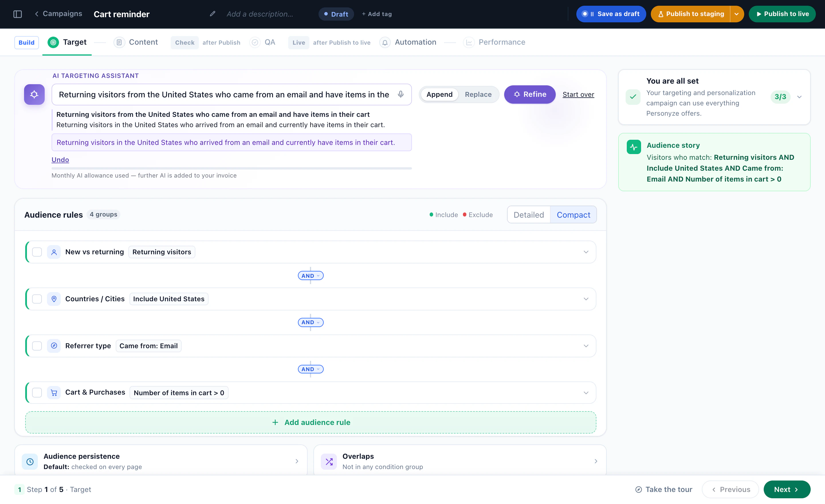Screen dimensions: 825x504
Task: Check the Cart & Purchases rule checkbox
Action: [x=37, y=393]
